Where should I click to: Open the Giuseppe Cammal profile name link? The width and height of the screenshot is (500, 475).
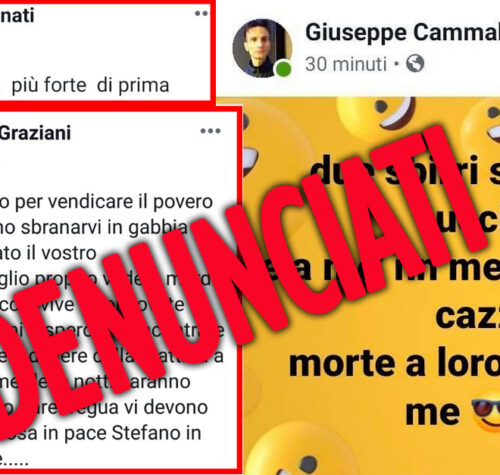[402, 33]
